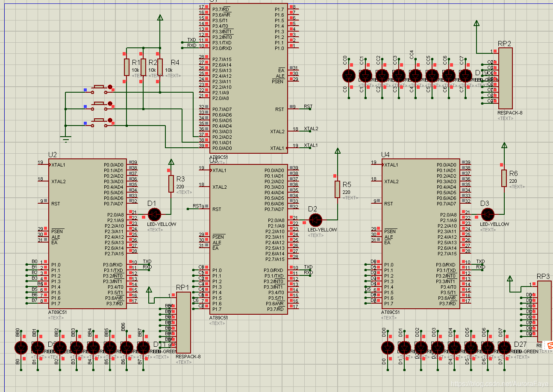Select the green LED labeled C0

(349, 76)
